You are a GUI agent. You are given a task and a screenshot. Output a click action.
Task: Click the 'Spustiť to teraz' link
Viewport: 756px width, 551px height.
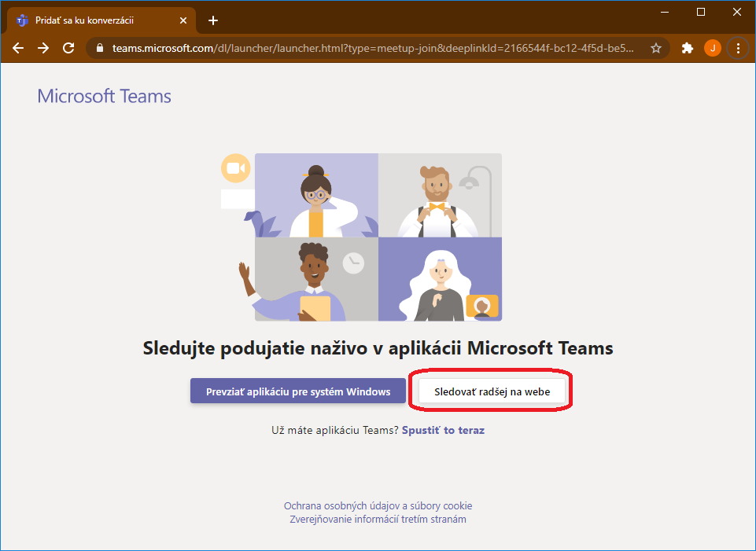pyautogui.click(x=443, y=430)
